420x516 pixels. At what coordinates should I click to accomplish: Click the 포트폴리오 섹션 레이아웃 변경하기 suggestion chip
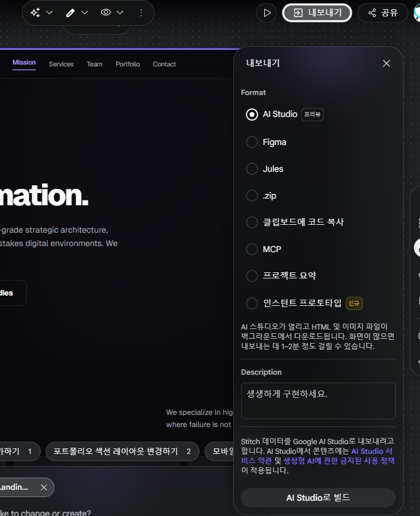[x=122, y=451]
